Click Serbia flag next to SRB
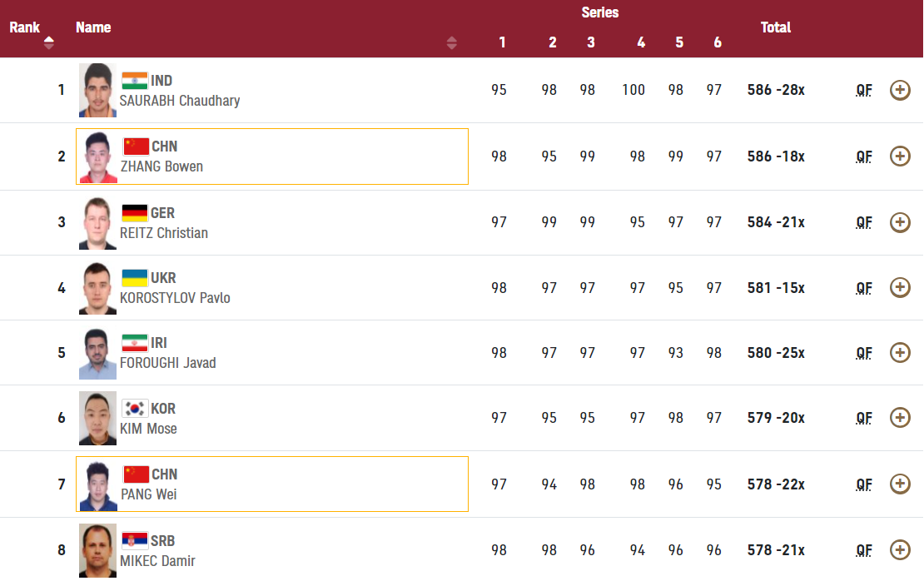The image size is (924, 581). click(x=134, y=540)
